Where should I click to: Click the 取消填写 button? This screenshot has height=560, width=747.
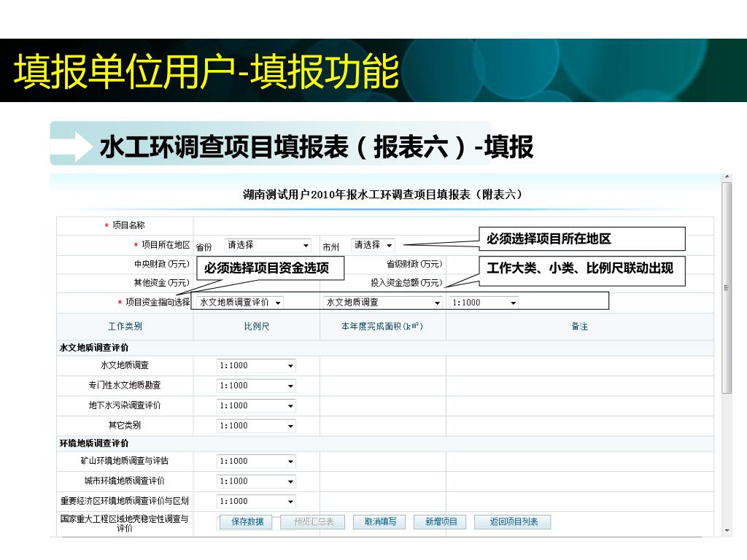coord(379,522)
